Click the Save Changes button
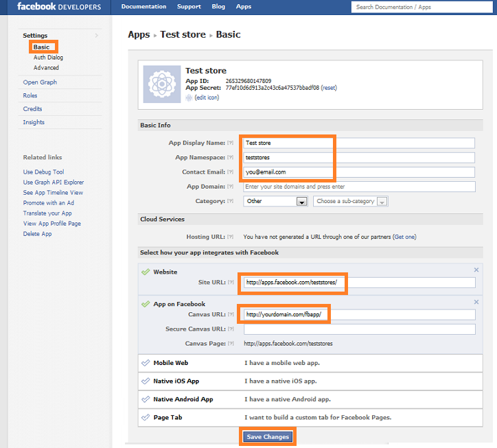497x448 pixels. [x=268, y=437]
